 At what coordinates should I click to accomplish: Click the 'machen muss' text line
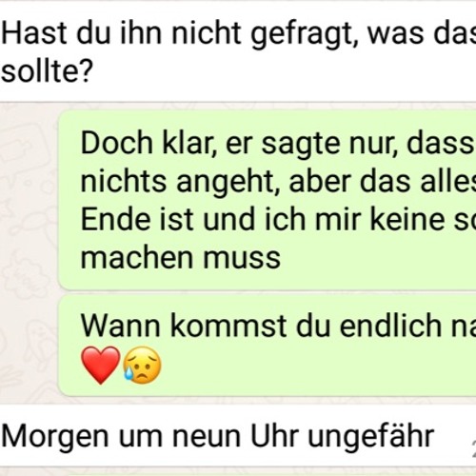(181, 258)
